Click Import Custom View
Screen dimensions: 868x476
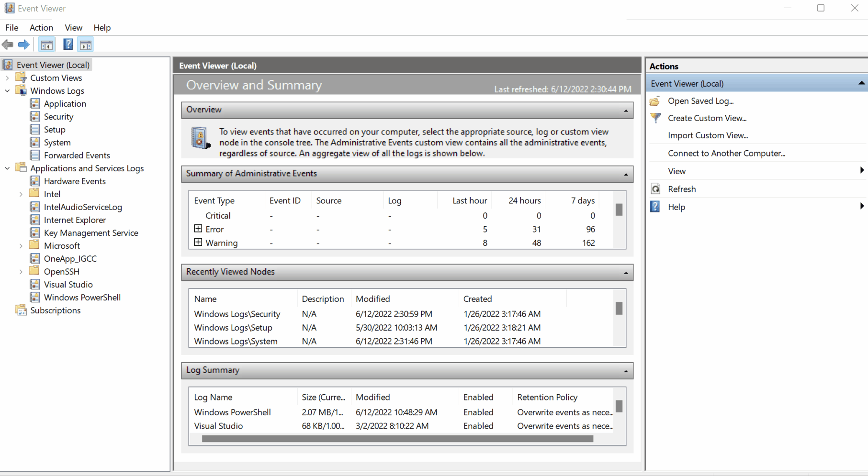tap(708, 135)
